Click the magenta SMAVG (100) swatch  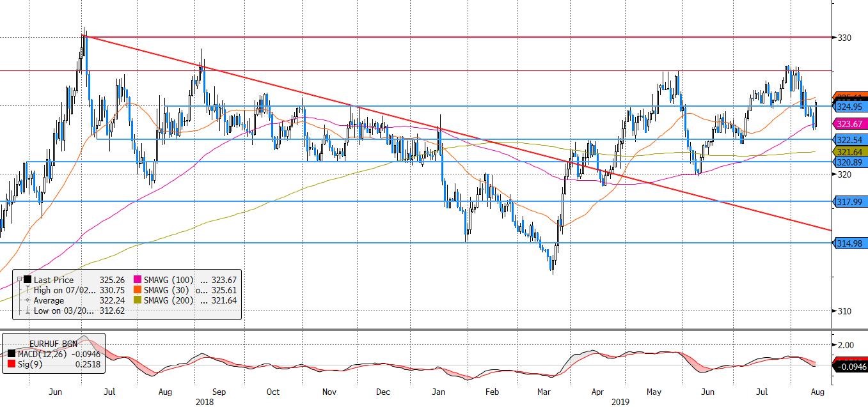(138, 280)
